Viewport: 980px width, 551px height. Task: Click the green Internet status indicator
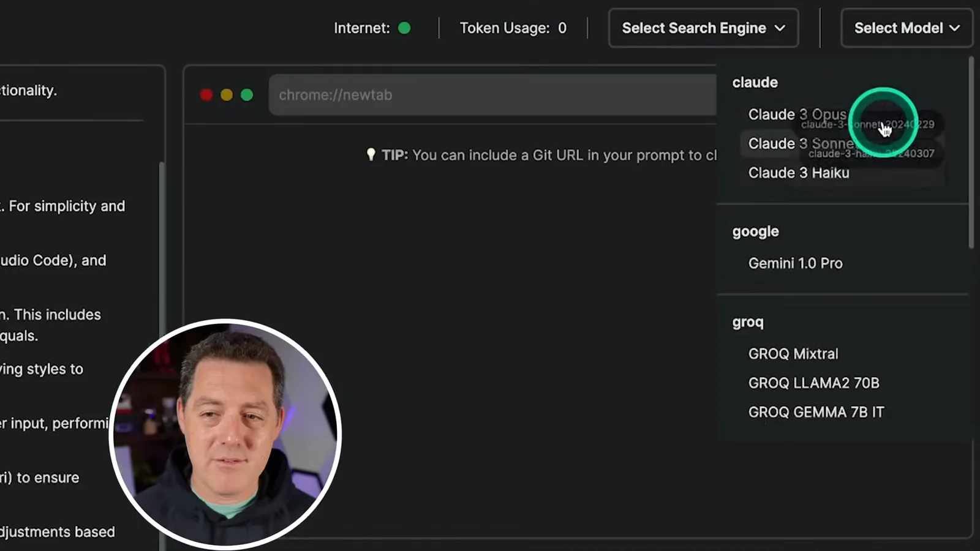pyautogui.click(x=404, y=28)
